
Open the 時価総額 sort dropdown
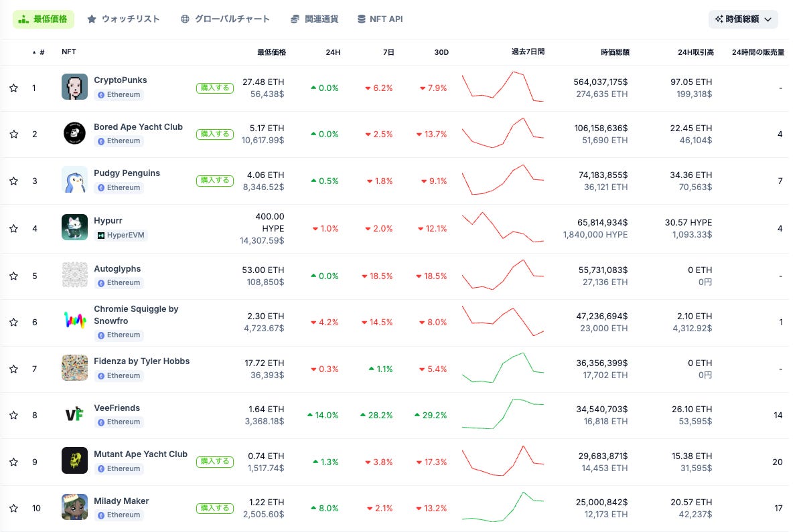[x=743, y=19]
